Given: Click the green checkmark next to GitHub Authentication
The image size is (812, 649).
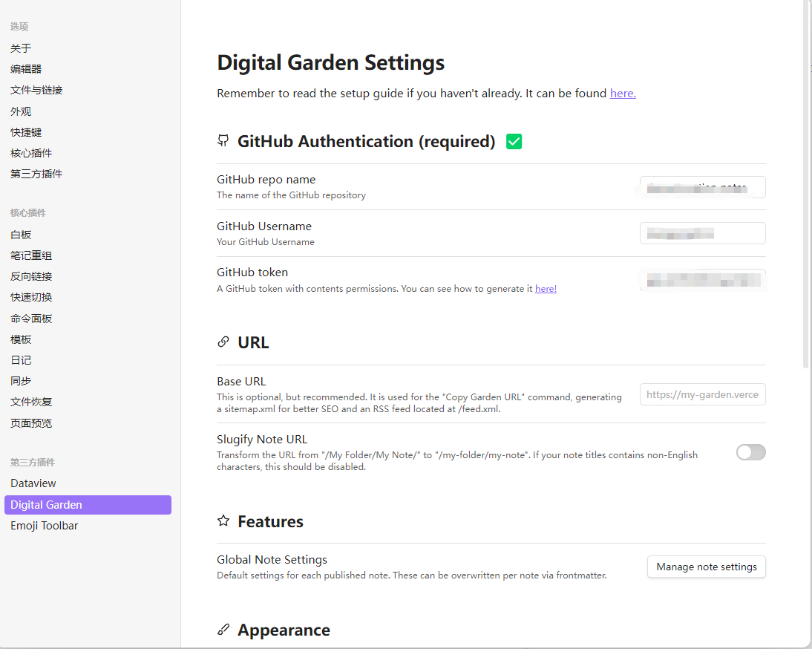Looking at the screenshot, I should pos(514,140).
